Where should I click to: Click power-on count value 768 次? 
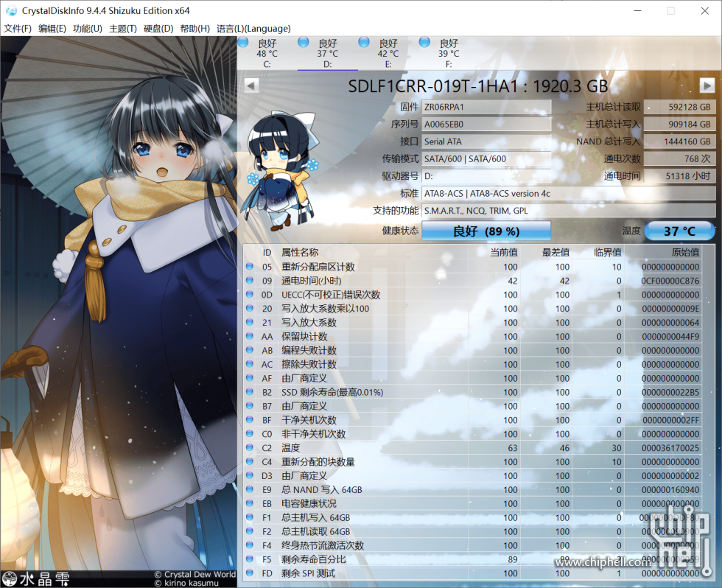679,159
